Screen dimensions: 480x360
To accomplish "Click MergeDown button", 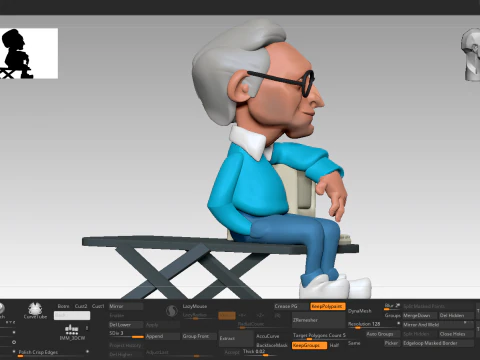I will pos(420,315).
